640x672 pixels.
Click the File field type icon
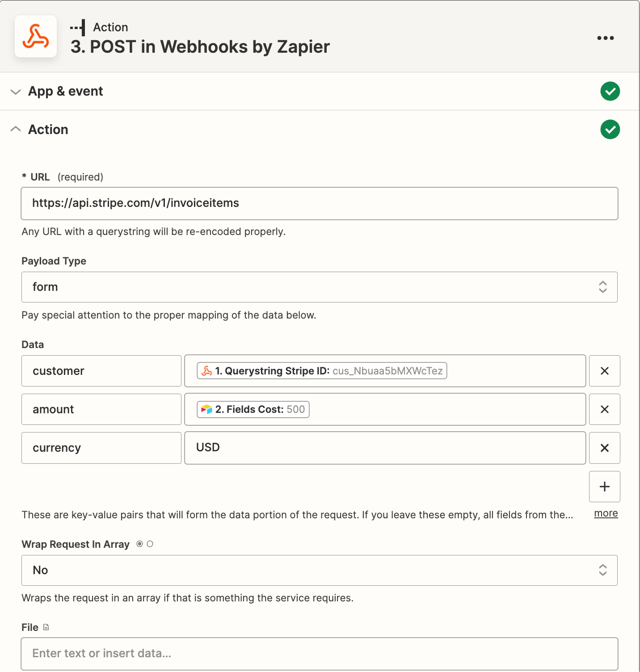click(x=46, y=627)
